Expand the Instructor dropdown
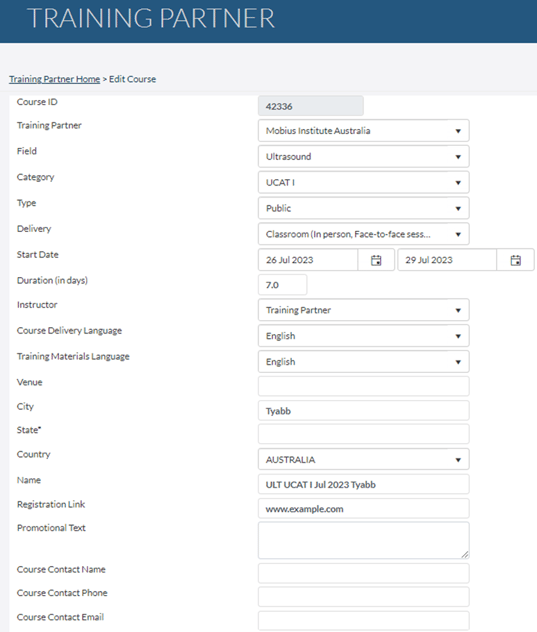 [x=364, y=310]
